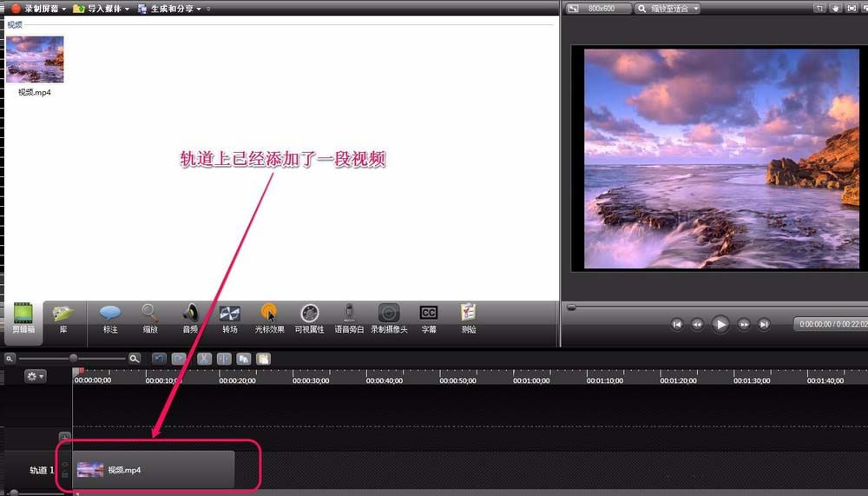
Task: Open the 转场 transitions tool
Action: coord(230,318)
